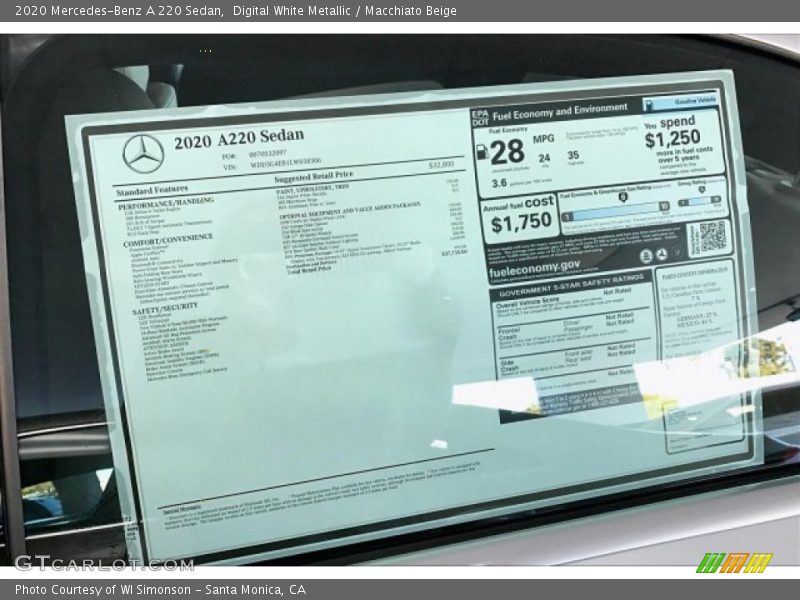Click the 'Parts Content Information' box

click(x=702, y=357)
